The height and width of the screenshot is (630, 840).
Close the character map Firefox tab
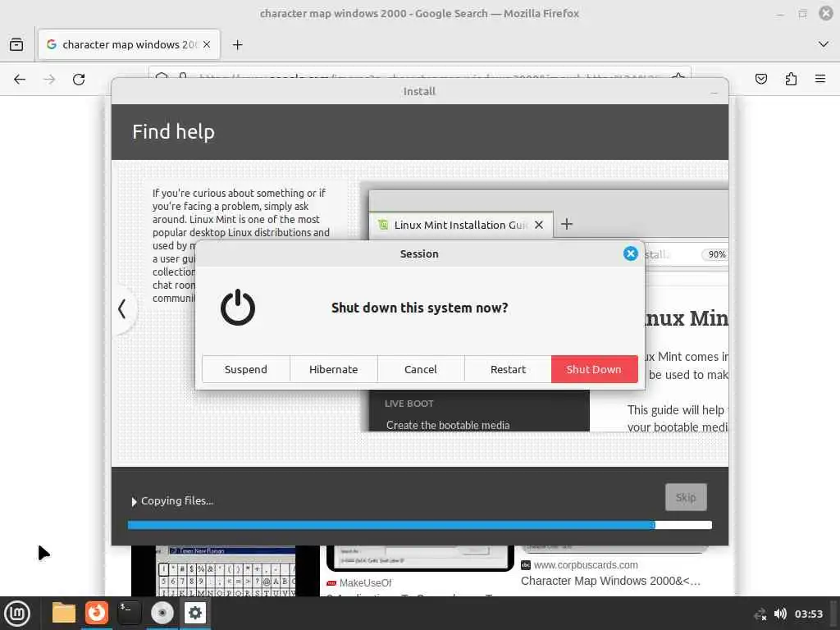[x=207, y=44]
